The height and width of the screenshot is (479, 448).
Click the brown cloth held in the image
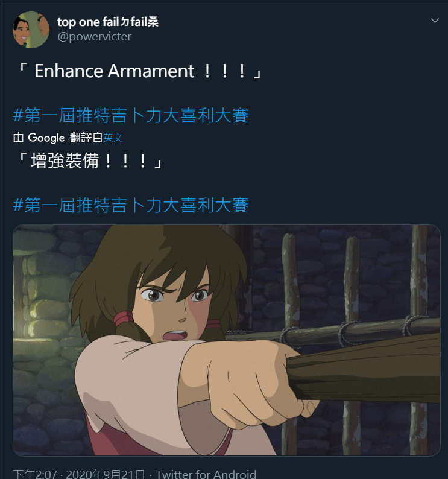[x=364, y=368]
